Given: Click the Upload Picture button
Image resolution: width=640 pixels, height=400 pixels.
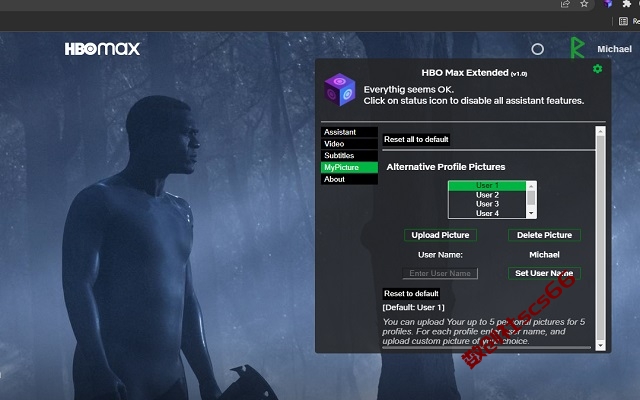Looking at the screenshot, I should coord(440,235).
